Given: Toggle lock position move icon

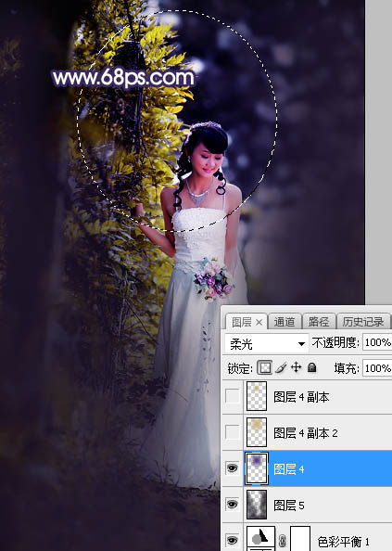Looking at the screenshot, I should pyautogui.click(x=297, y=367).
